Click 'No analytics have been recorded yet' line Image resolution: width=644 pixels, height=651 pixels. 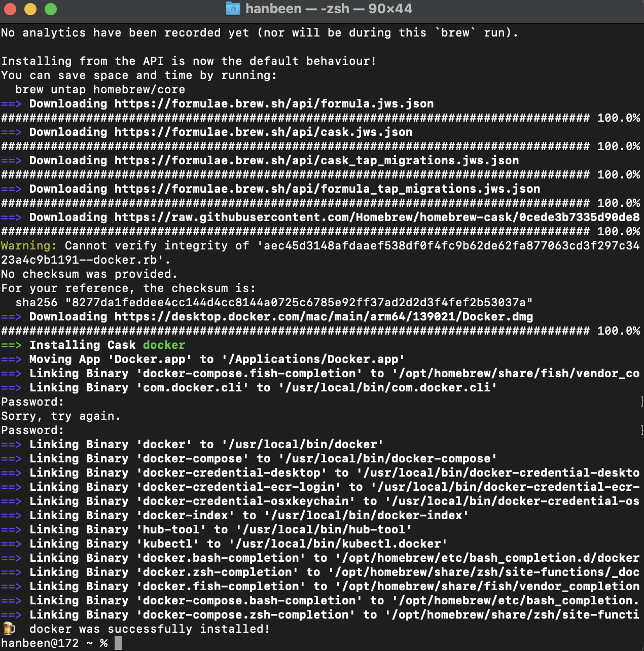point(260,32)
